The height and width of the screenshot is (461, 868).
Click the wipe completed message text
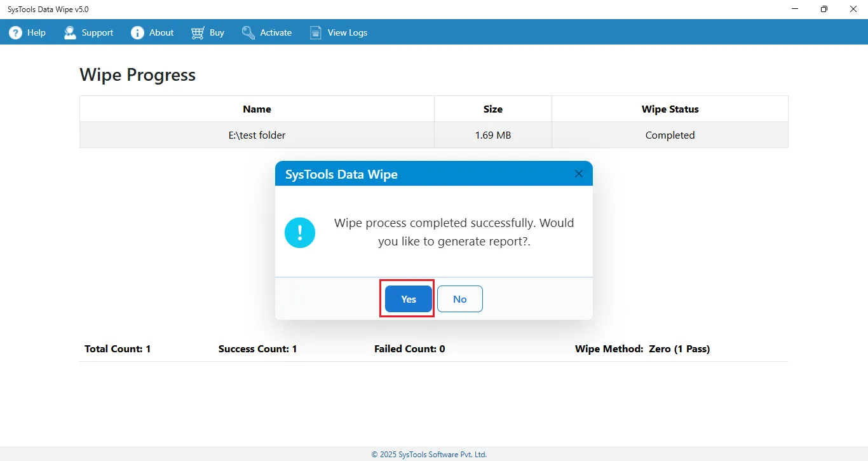(454, 232)
